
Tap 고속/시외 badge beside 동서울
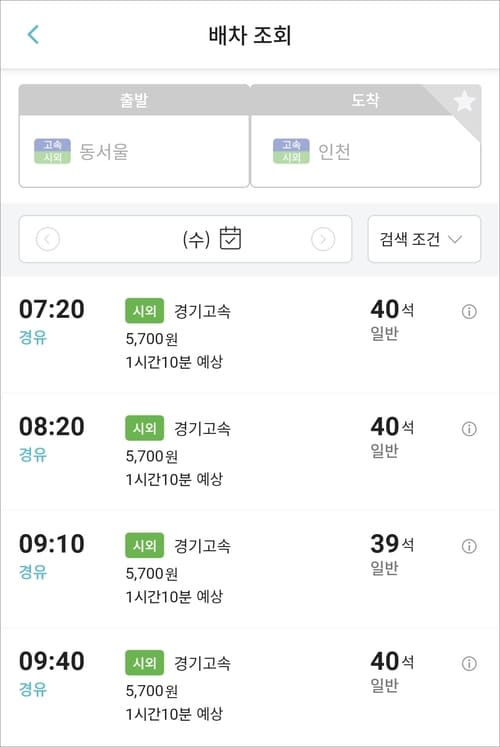[52, 151]
